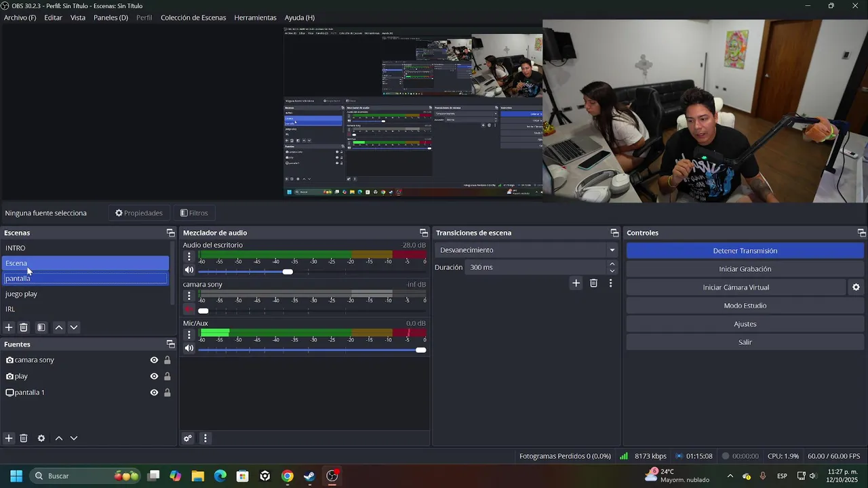The image size is (868, 488).
Task: Open audio mixer three-dot menu at bottom
Action: point(205,439)
